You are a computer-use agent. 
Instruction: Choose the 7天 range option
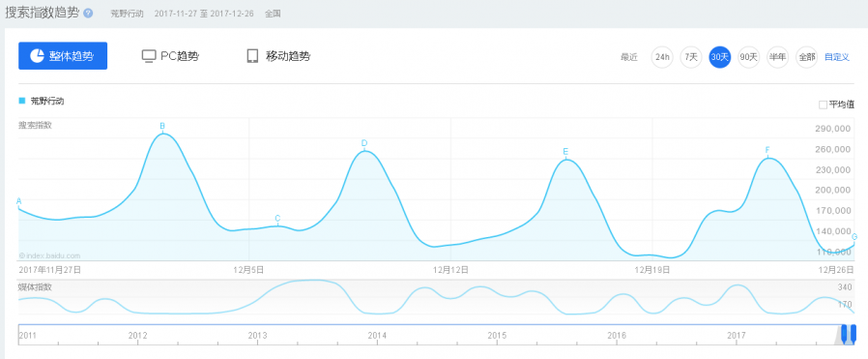coord(691,57)
